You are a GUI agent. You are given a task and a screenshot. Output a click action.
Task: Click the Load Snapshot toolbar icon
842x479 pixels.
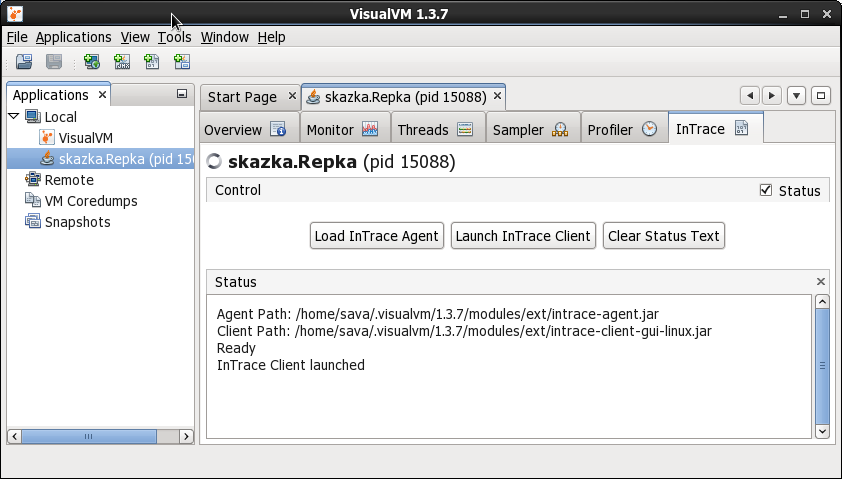click(x=24, y=62)
